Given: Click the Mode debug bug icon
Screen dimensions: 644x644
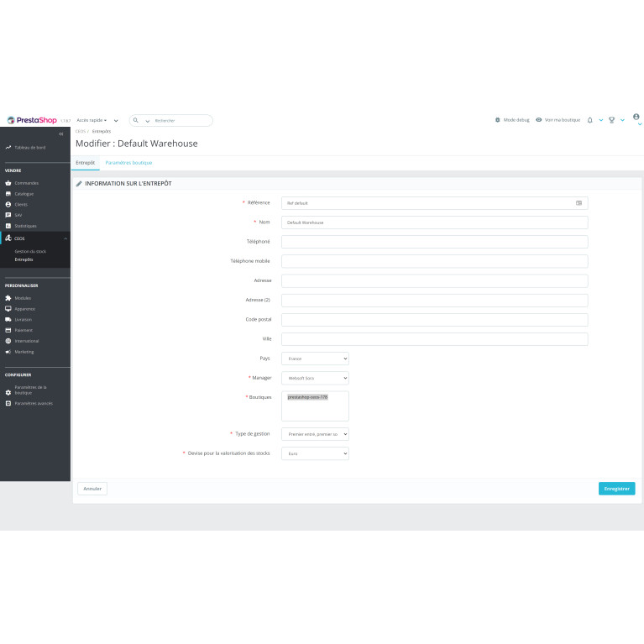Looking at the screenshot, I should pyautogui.click(x=498, y=120).
